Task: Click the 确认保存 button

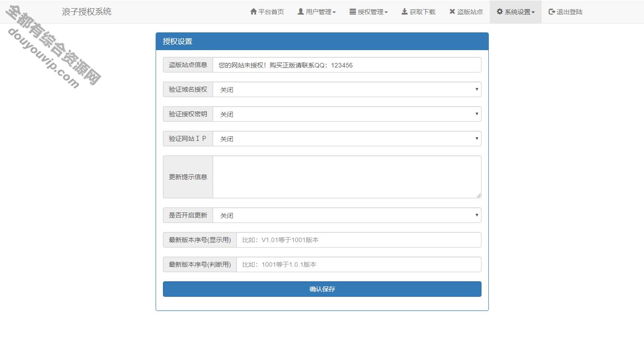Action: tap(322, 289)
